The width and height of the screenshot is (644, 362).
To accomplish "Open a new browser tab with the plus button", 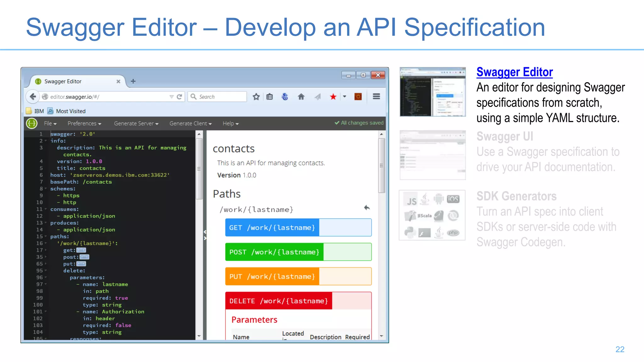I will point(133,81).
